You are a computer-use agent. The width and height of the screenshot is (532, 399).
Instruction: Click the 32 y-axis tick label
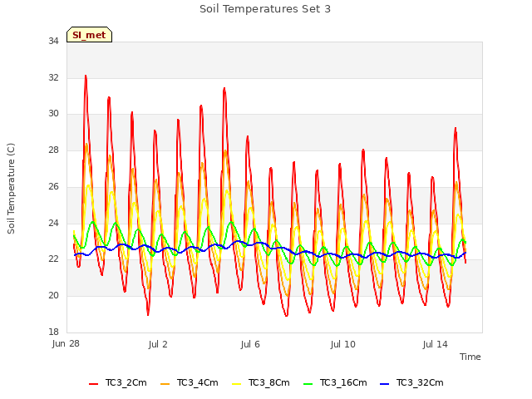pyautogui.click(x=53, y=77)
